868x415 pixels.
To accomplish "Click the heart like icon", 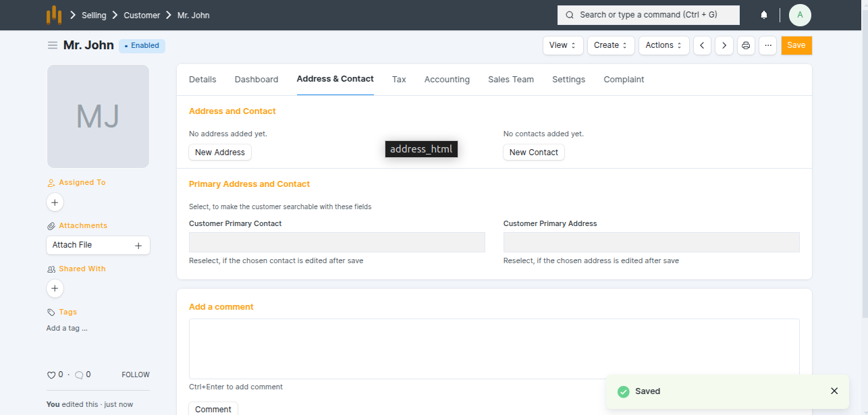I will (x=51, y=375).
